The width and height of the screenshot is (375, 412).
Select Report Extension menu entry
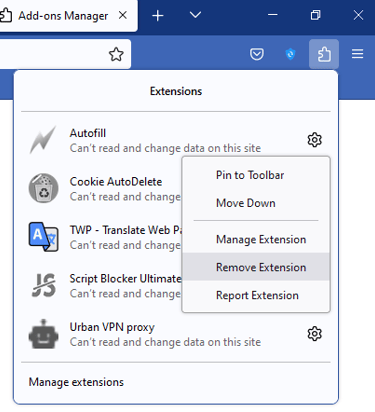256,295
